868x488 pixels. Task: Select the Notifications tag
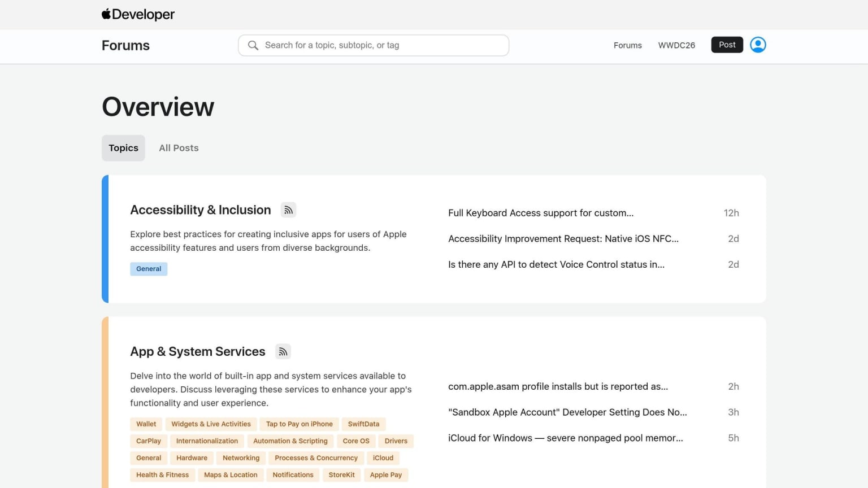point(293,475)
